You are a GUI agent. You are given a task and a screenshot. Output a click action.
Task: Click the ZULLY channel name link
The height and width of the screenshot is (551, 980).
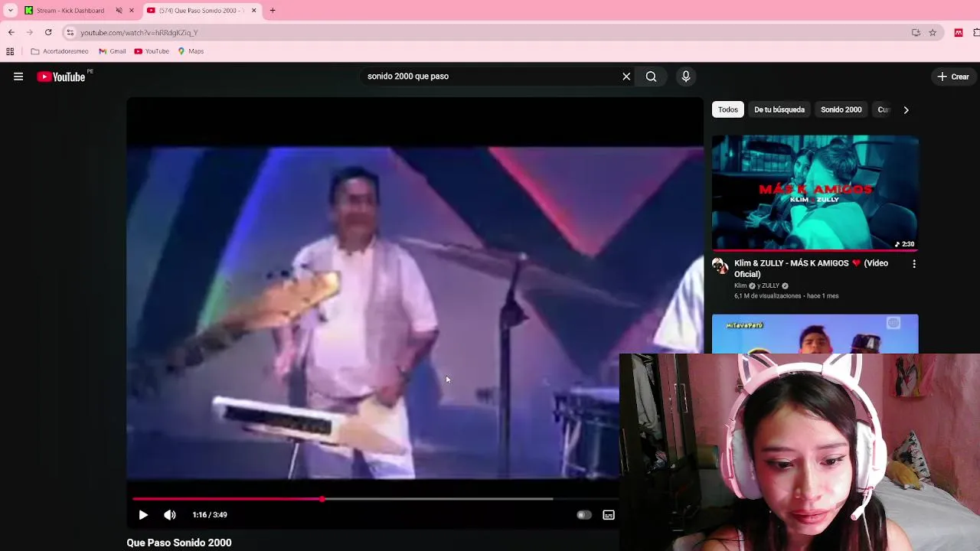771,285
